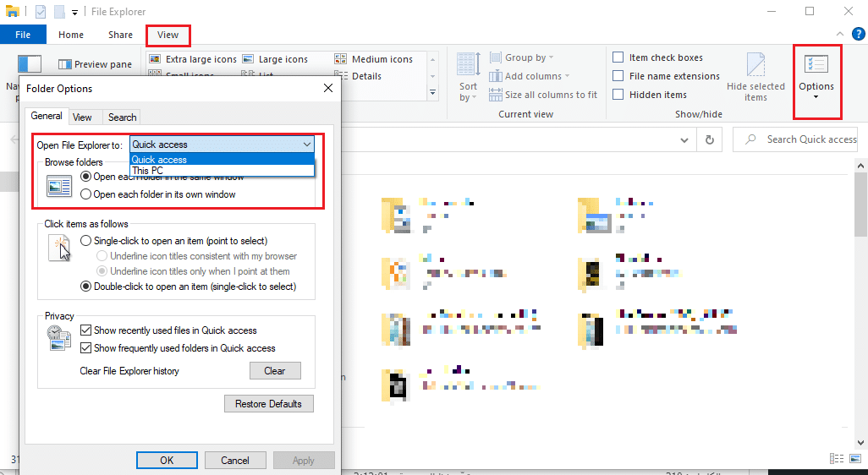Click the Hide selected items icon
Image resolution: width=868 pixels, height=475 pixels.
[755, 66]
